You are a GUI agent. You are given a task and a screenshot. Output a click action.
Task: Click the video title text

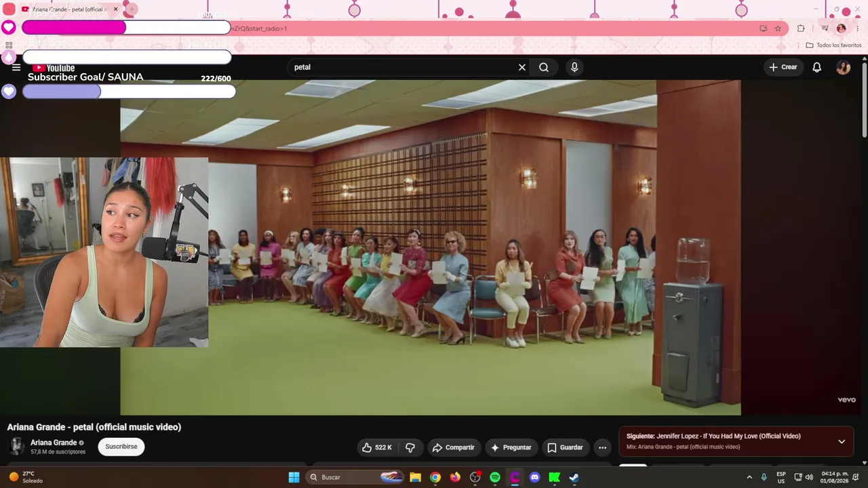tap(94, 427)
